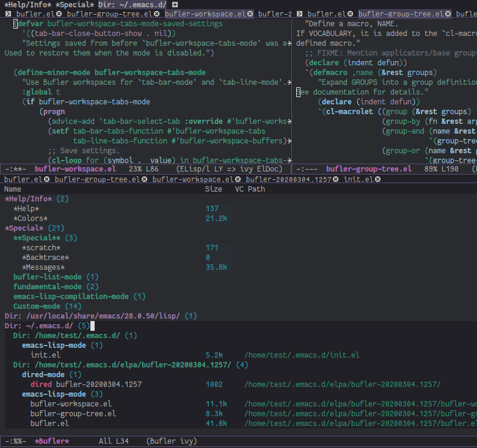Collapse the elpa/bufler-20200304.1257/ (4) directory group

click(x=131, y=365)
